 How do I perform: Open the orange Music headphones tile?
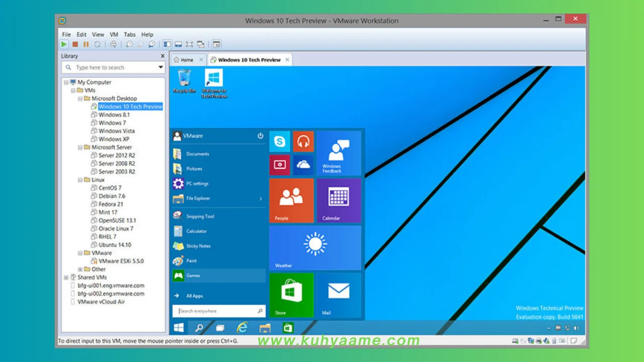coord(303,141)
